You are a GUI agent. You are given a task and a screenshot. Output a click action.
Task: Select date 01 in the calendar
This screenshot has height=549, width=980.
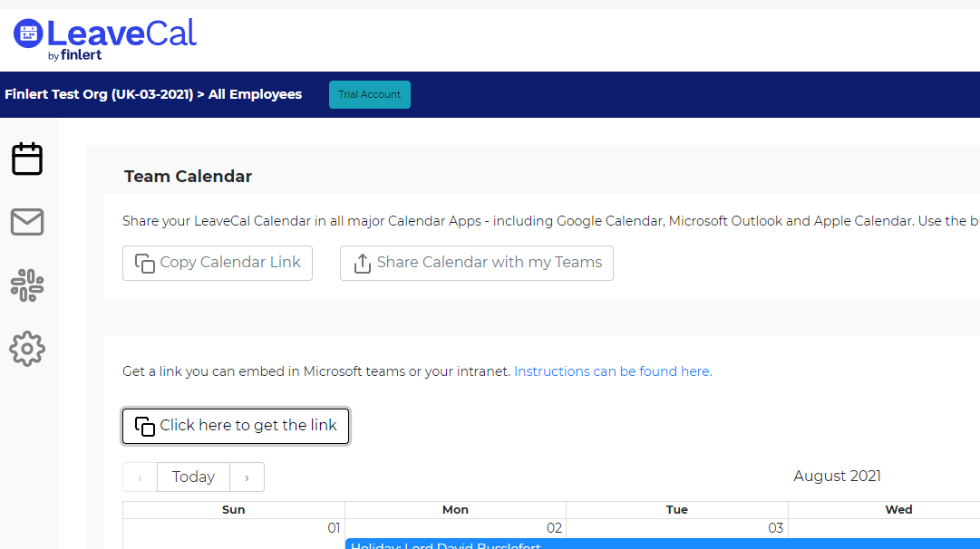333,528
